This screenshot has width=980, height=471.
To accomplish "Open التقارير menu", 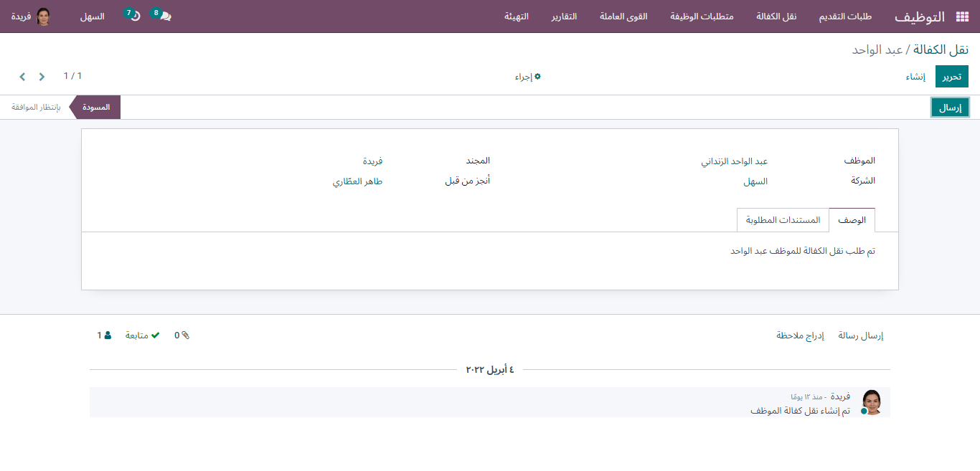I will click(564, 16).
